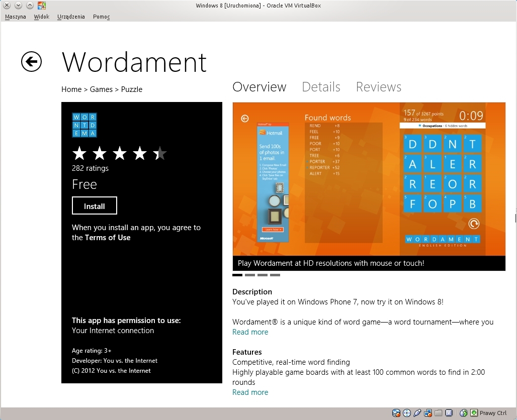
Task: Switch to the Details tab
Action: (x=321, y=87)
